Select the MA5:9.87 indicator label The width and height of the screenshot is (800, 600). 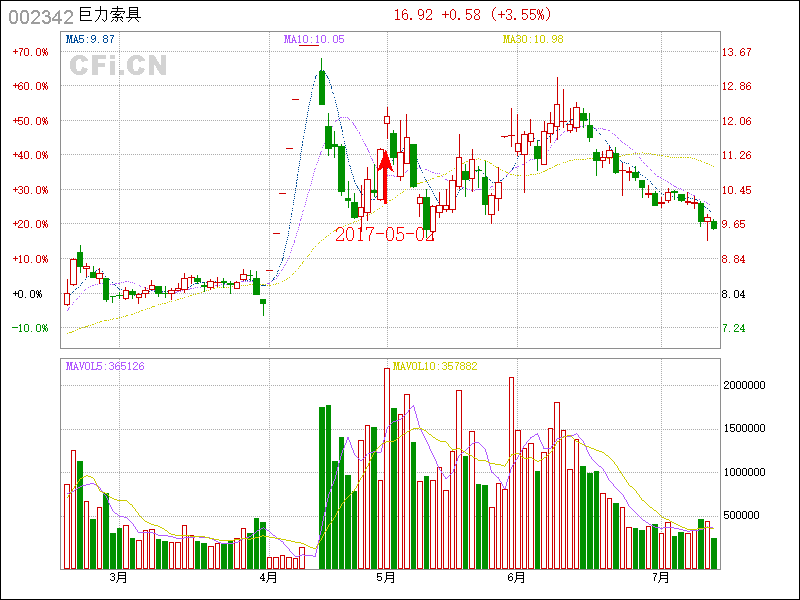pyautogui.click(x=90, y=39)
